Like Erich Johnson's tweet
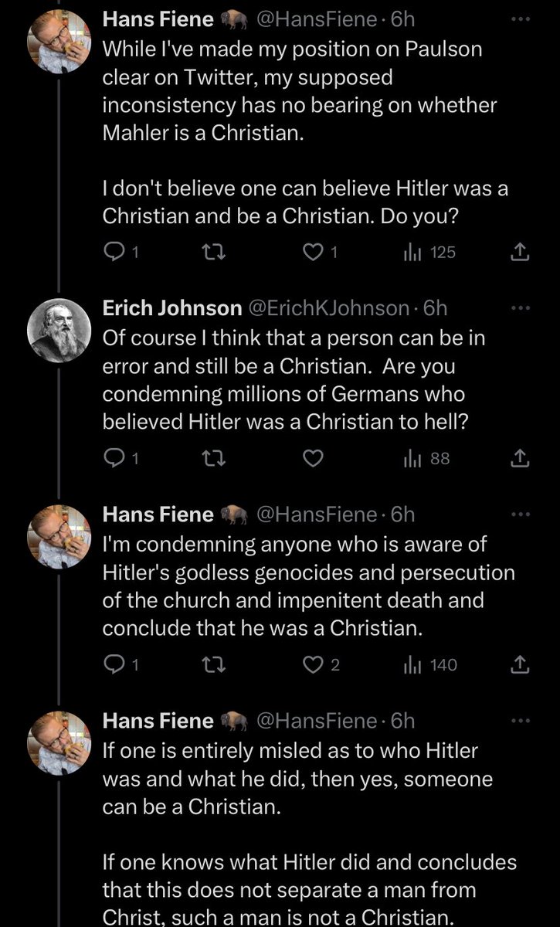 312,459
